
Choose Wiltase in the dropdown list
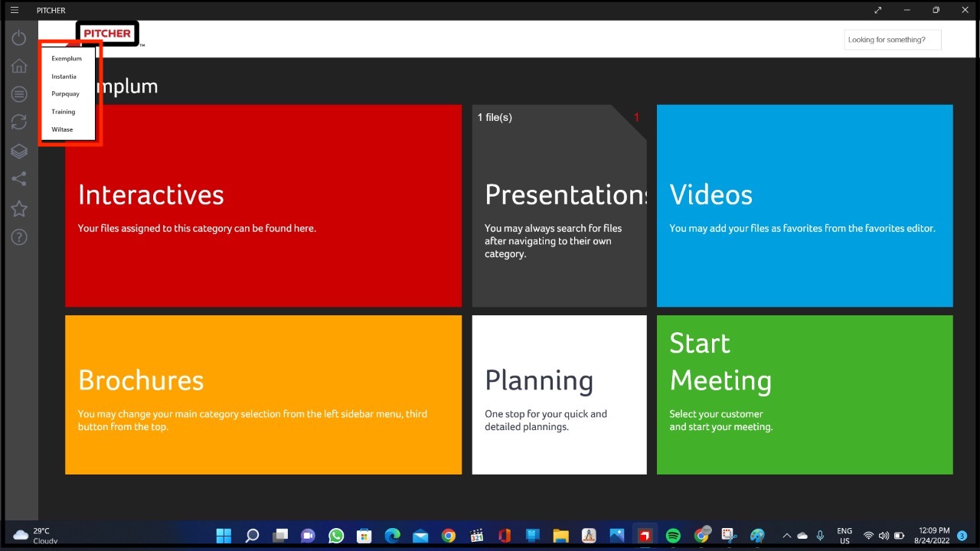tap(61, 129)
